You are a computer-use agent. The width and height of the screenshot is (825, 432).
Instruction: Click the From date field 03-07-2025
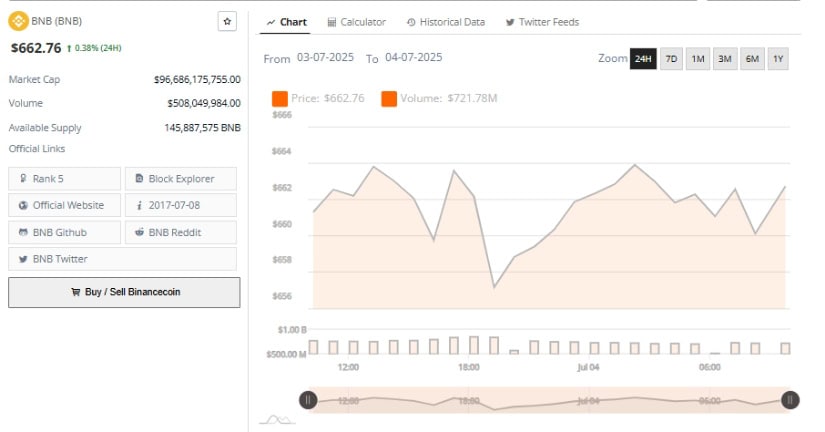click(x=325, y=57)
